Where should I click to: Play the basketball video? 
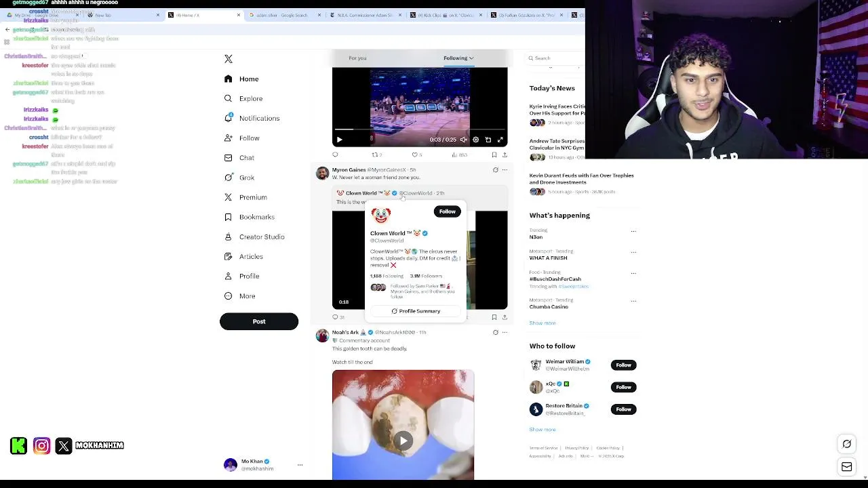point(340,140)
